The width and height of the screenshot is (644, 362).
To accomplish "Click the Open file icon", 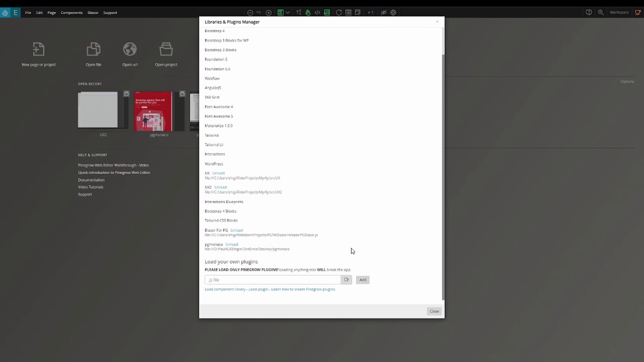I will point(94,49).
